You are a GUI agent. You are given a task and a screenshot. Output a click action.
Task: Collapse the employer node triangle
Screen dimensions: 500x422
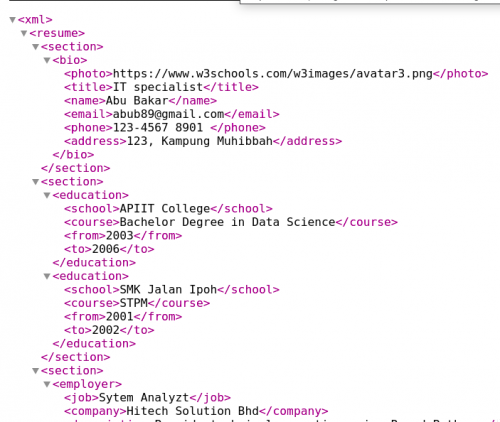(x=47, y=384)
